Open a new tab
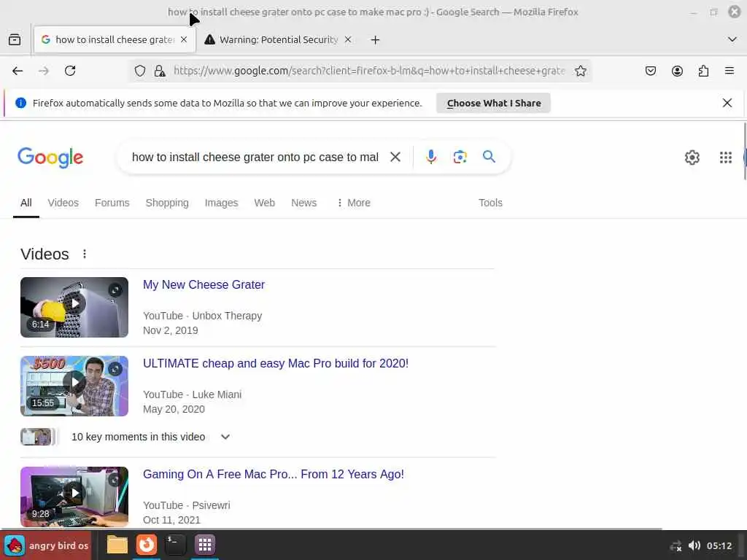The image size is (747, 560). (x=375, y=40)
